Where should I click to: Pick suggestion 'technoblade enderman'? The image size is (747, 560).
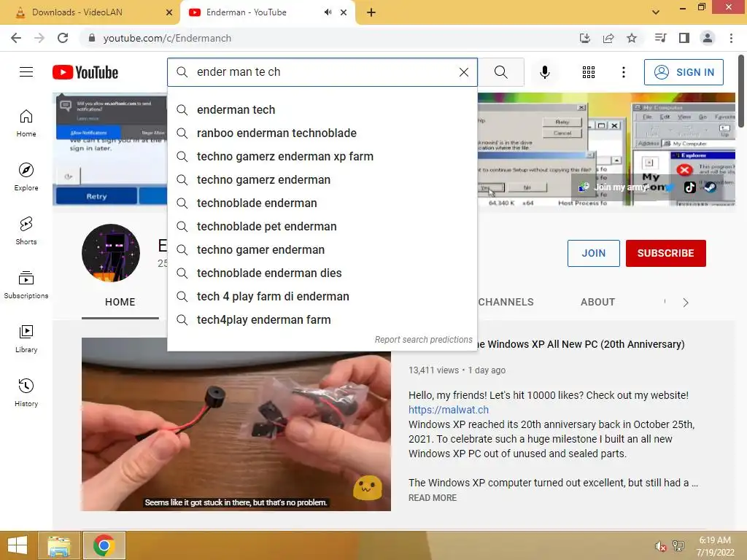(x=322, y=203)
